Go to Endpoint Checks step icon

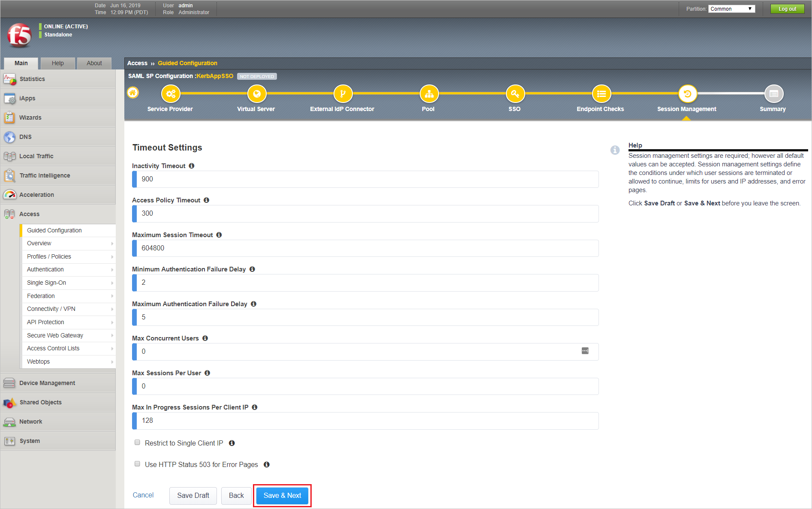[601, 94]
